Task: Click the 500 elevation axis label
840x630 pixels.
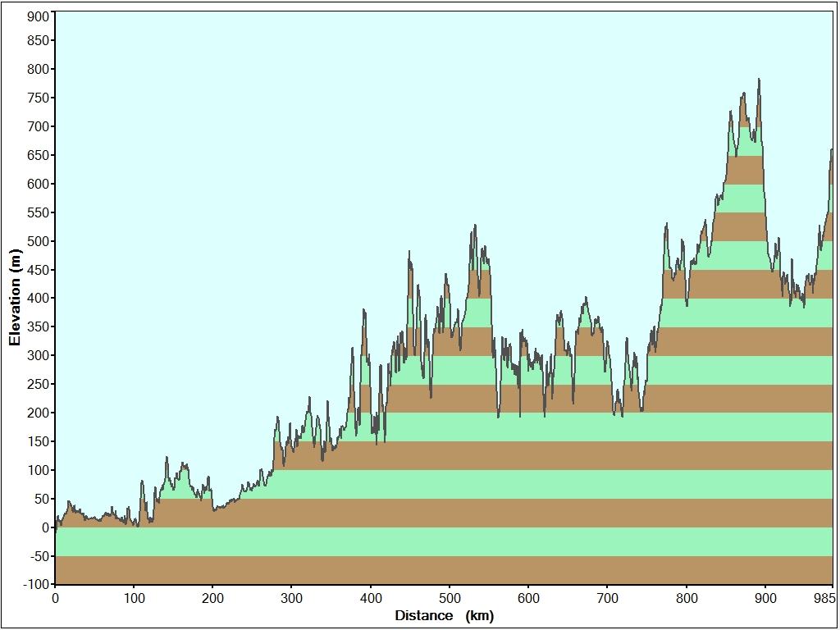Action: pos(38,241)
